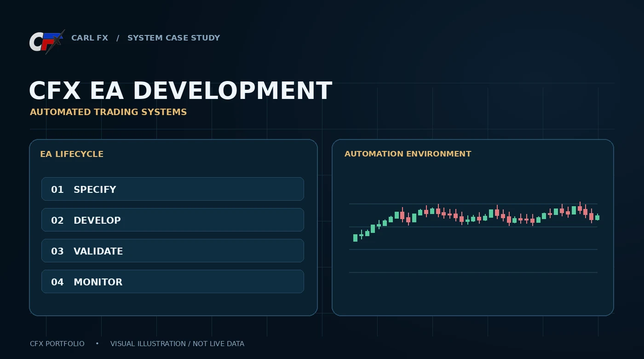Screen dimensions: 644x359
Task: Select the 01 SPECIFY lifecycle step
Action: (x=172, y=189)
